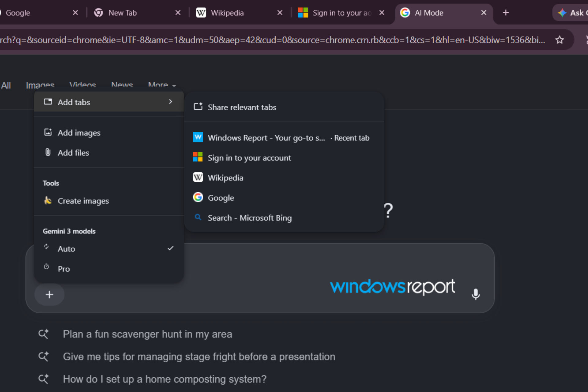
Task: Close the Google browser tab
Action: point(75,13)
